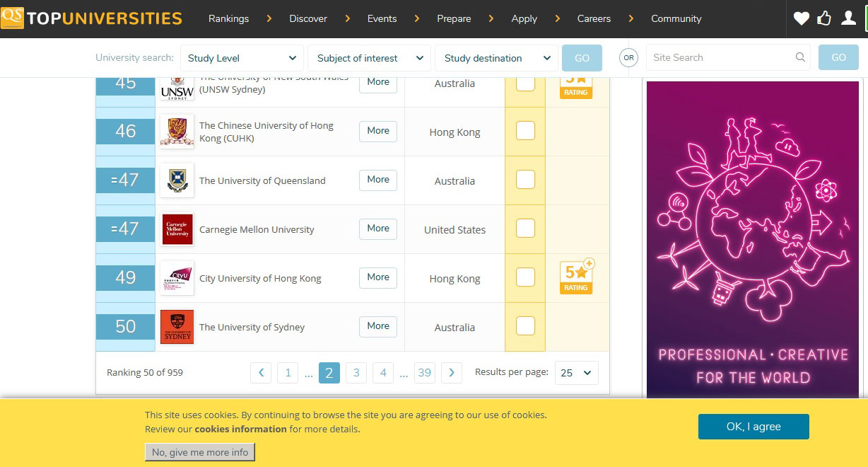The height and width of the screenshot is (467, 868).
Task: Click the thumbs-up icon in header
Action: (824, 18)
